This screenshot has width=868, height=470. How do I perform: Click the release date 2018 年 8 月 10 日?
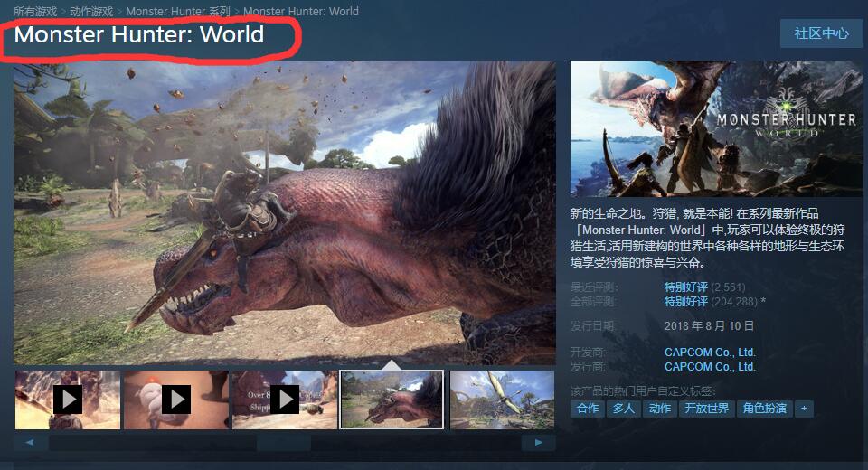(x=709, y=326)
